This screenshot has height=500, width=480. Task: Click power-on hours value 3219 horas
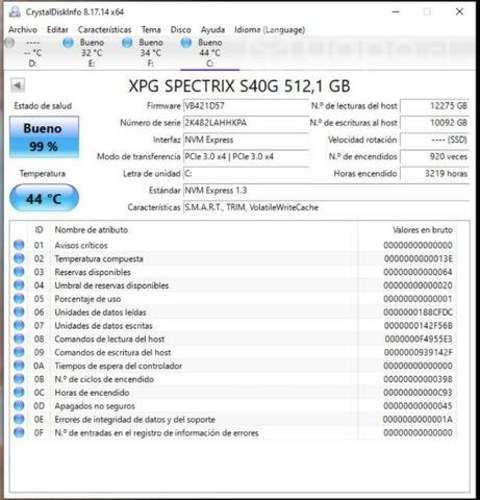(435, 173)
